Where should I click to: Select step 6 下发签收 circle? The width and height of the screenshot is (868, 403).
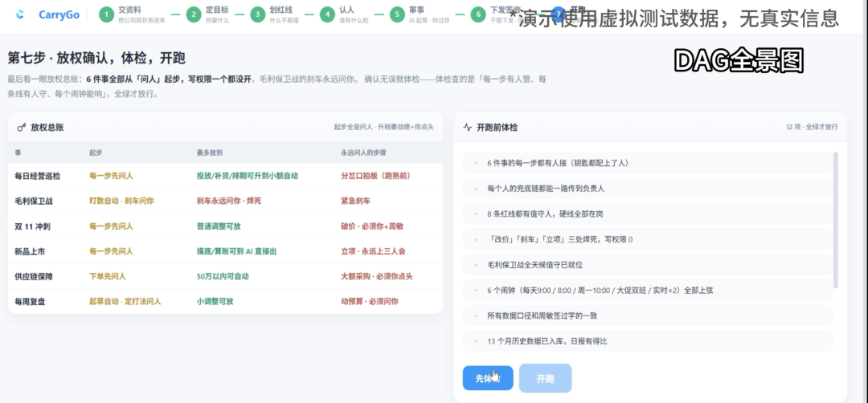478,15
